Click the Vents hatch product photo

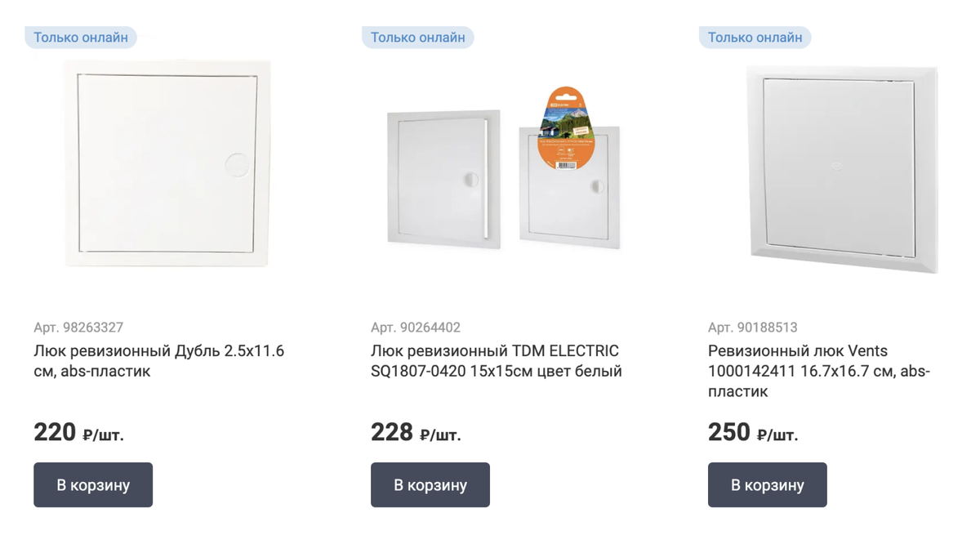point(842,169)
